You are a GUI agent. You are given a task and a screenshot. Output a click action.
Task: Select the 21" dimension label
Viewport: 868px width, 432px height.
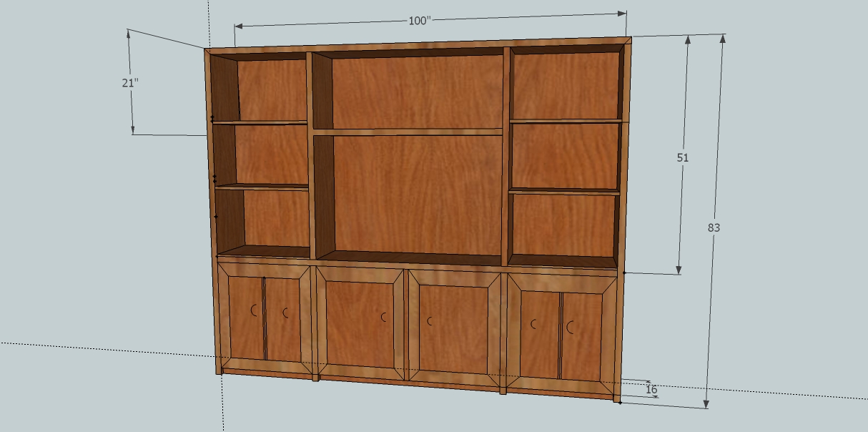(x=129, y=83)
